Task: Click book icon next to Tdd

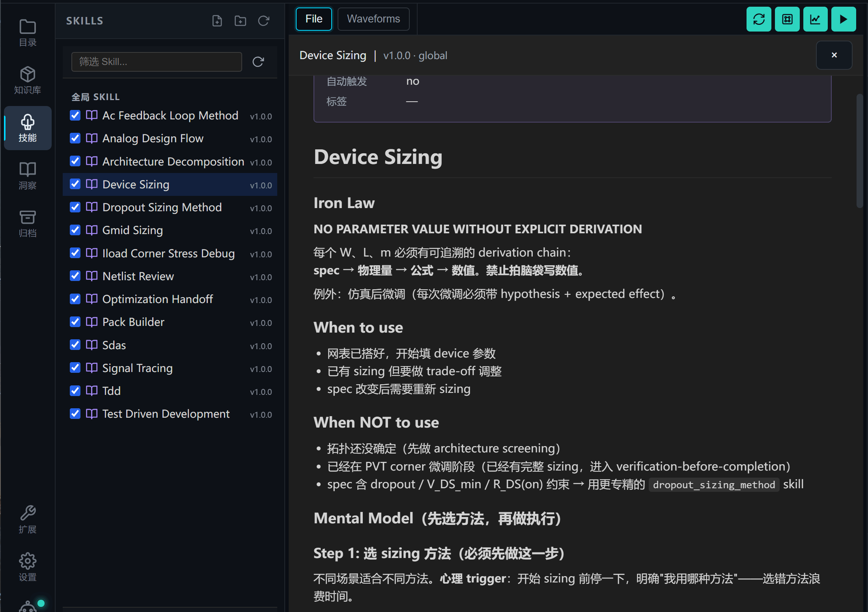Action: 91,391
